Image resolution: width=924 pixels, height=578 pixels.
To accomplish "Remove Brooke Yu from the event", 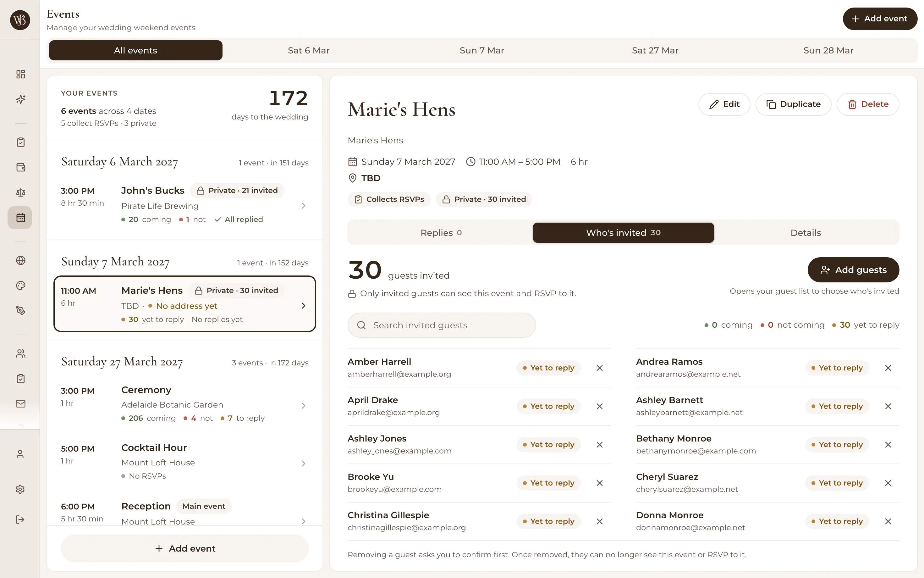I will (600, 483).
